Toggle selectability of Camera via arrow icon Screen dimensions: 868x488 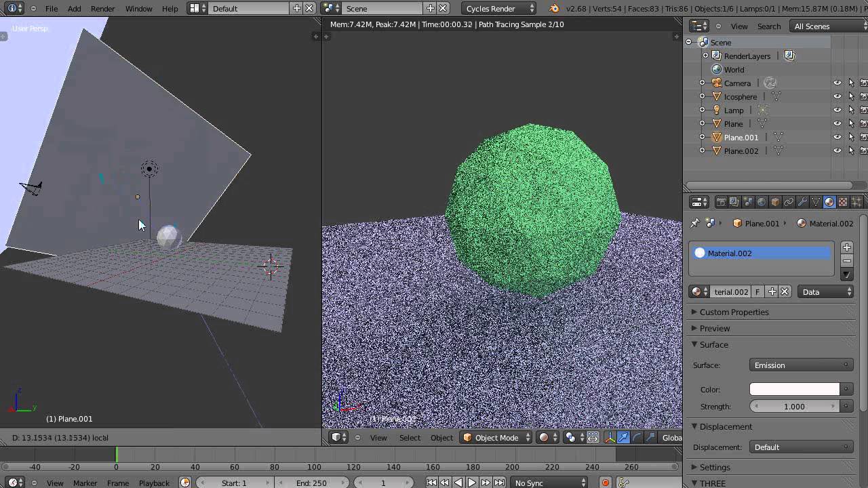[851, 83]
